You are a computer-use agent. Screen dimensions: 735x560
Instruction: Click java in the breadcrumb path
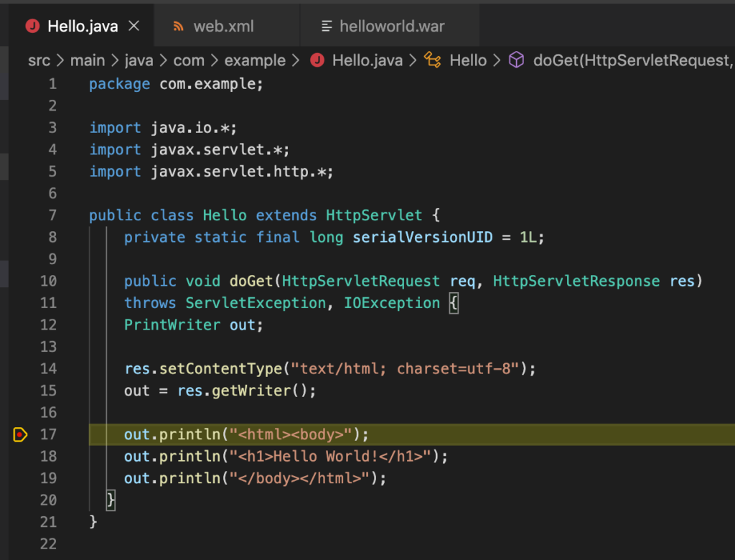tap(139, 60)
